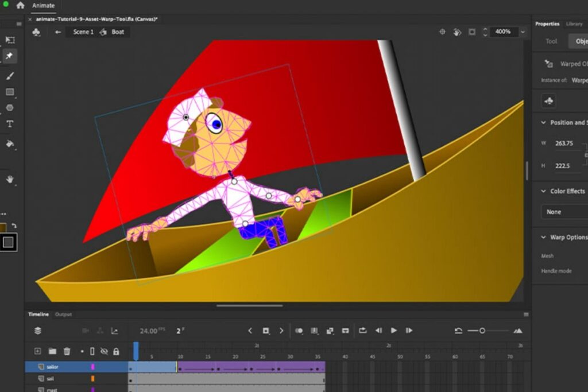Toggle loop playback
588x392 pixels.
pos(363,330)
